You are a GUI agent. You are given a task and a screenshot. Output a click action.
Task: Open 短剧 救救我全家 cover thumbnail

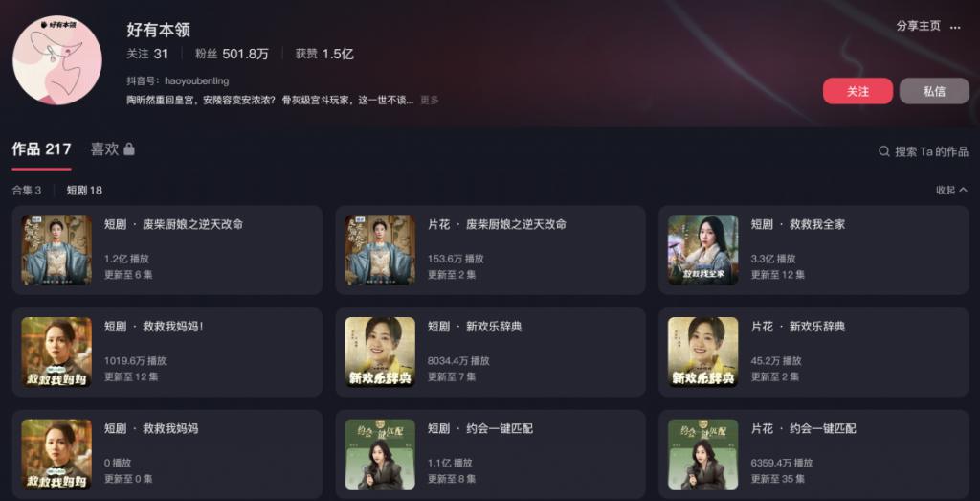click(x=703, y=250)
